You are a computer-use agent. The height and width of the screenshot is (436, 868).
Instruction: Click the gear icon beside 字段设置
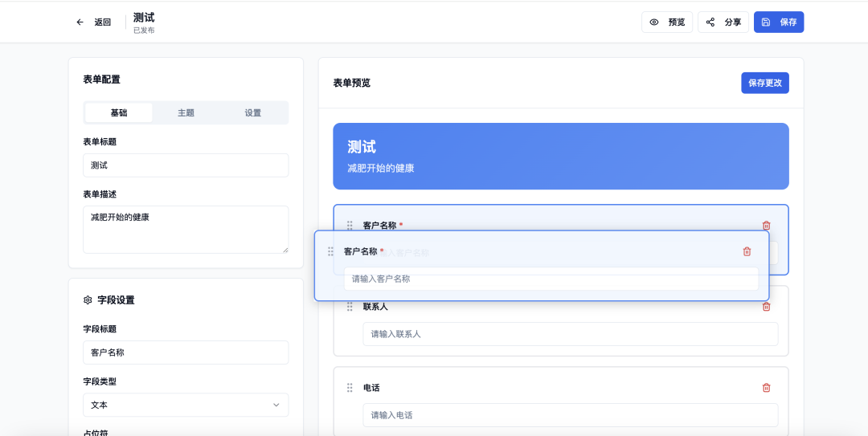(x=88, y=299)
